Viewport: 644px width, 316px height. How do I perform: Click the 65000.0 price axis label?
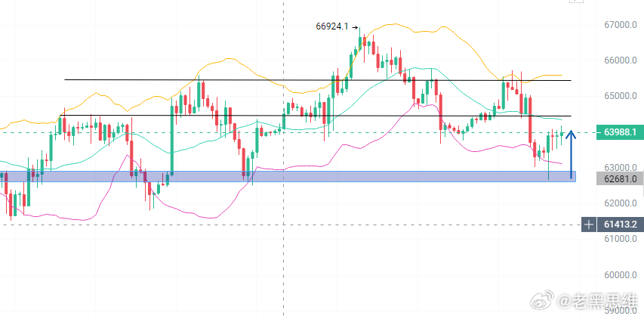point(620,96)
